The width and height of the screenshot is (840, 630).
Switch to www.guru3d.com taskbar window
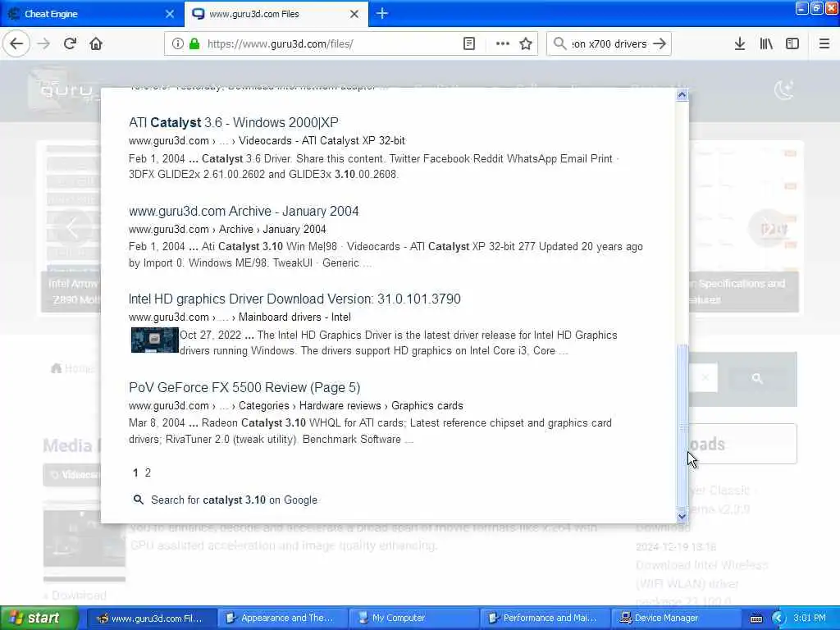click(x=152, y=619)
